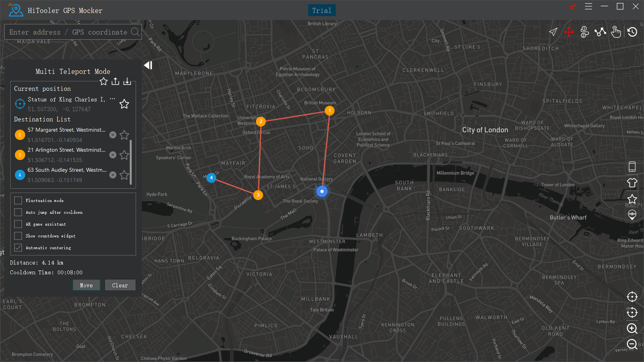Disable Automatic centering
The image size is (644, 362).
(18, 247)
